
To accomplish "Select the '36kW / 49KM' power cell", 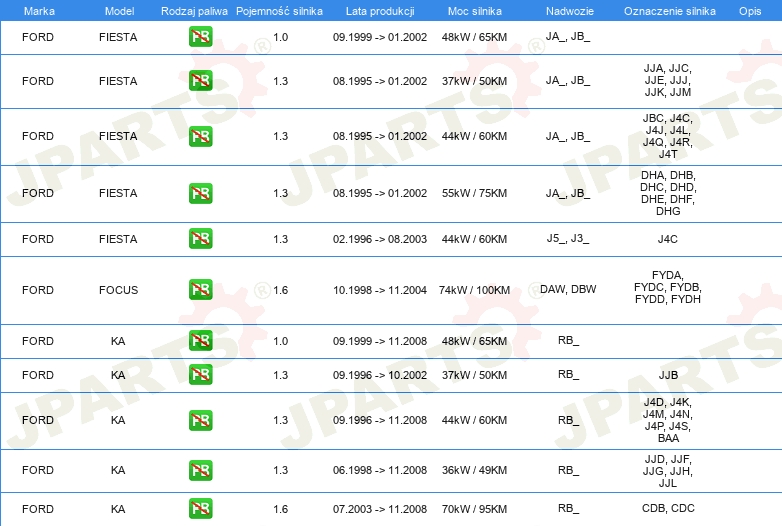I will tap(474, 470).
